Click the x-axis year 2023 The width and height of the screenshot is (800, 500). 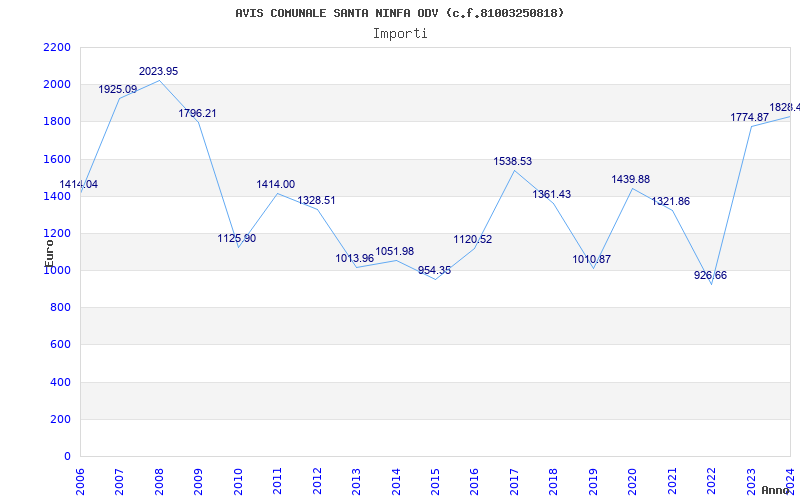point(751,482)
